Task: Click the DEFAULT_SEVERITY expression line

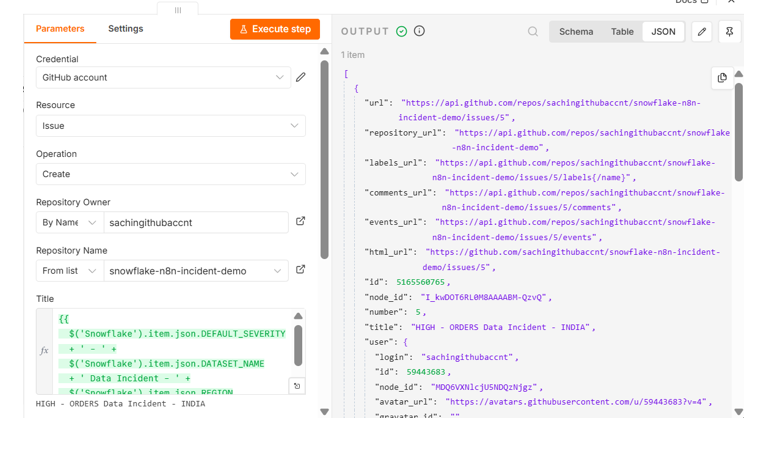Action: click(x=177, y=333)
